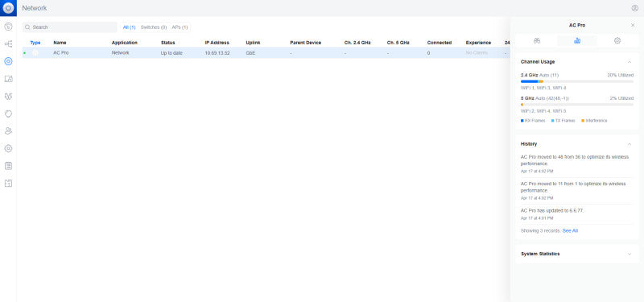The height and width of the screenshot is (302, 644).
Task: Collapse the Channel Usage section
Action: click(x=630, y=62)
